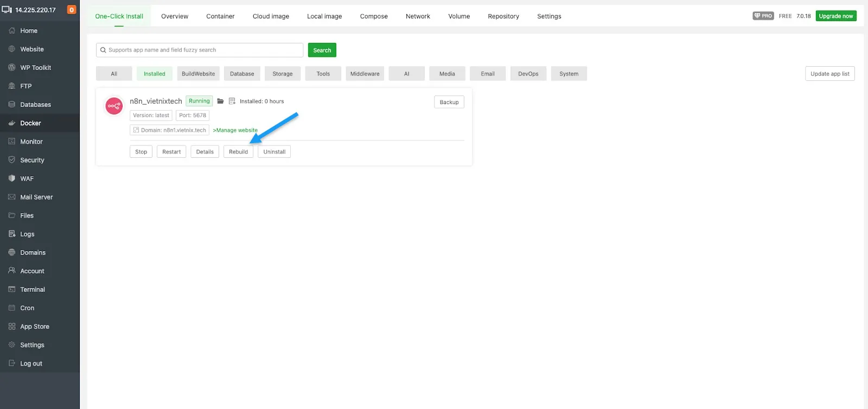This screenshot has height=409, width=868.
Task: Filter apps by Installed category
Action: (x=155, y=74)
